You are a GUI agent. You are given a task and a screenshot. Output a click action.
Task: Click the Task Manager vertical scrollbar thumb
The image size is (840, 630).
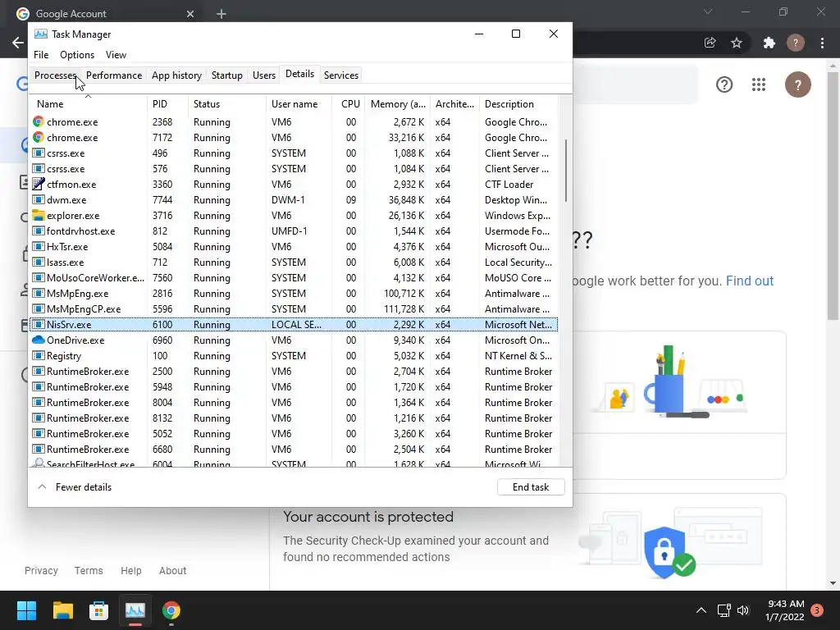[566, 171]
